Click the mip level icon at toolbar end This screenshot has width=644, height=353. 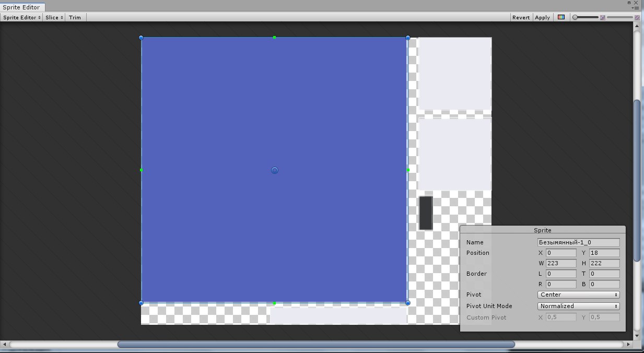tap(637, 18)
